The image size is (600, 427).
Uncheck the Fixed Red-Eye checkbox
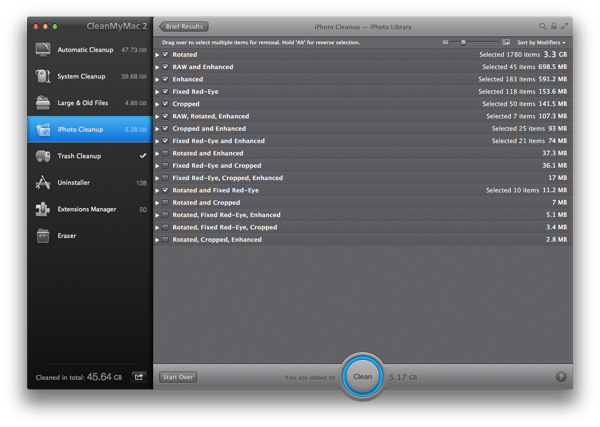click(x=165, y=91)
